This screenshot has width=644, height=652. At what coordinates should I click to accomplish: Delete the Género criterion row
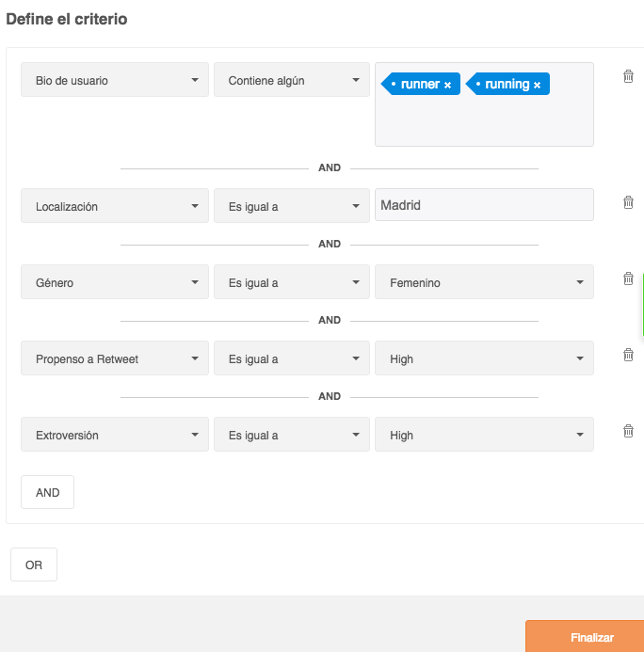point(628,278)
